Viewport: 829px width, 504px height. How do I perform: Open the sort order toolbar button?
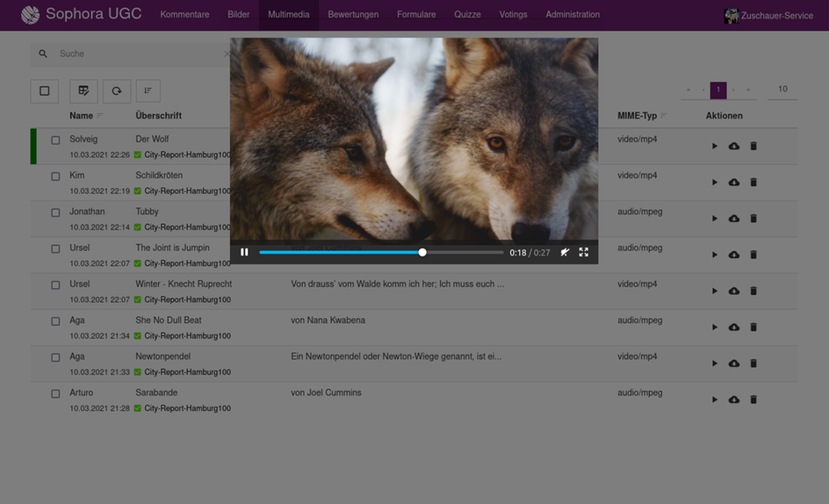(x=148, y=91)
